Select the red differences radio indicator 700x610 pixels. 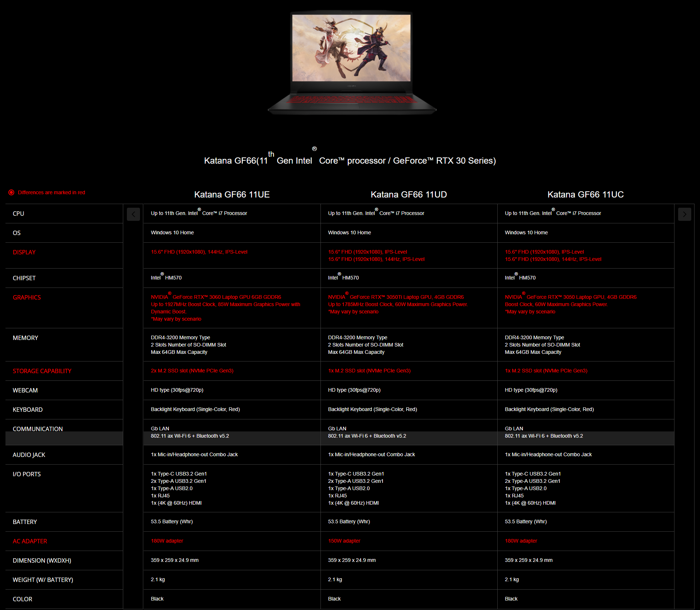tap(11, 192)
